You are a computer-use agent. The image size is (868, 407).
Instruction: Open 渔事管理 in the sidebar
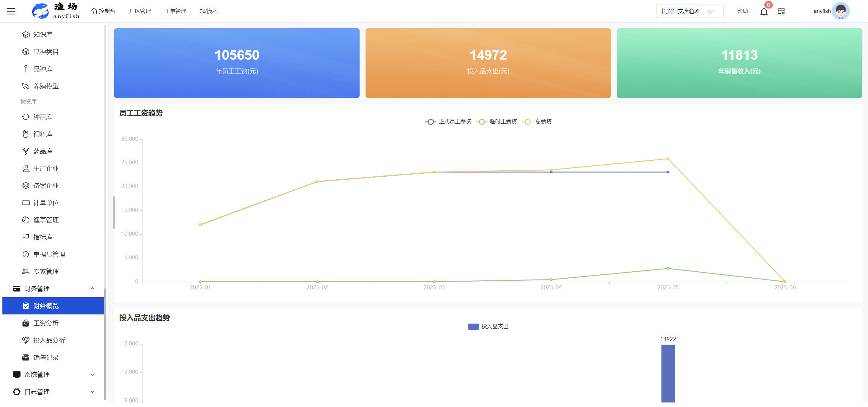[x=46, y=220]
